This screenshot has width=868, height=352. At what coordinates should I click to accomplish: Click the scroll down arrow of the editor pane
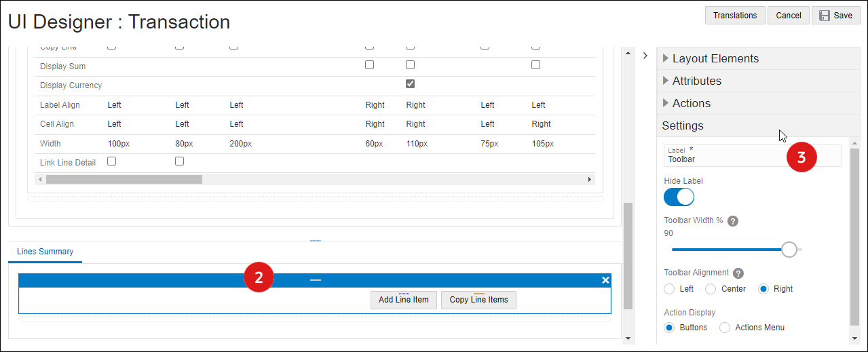628,338
